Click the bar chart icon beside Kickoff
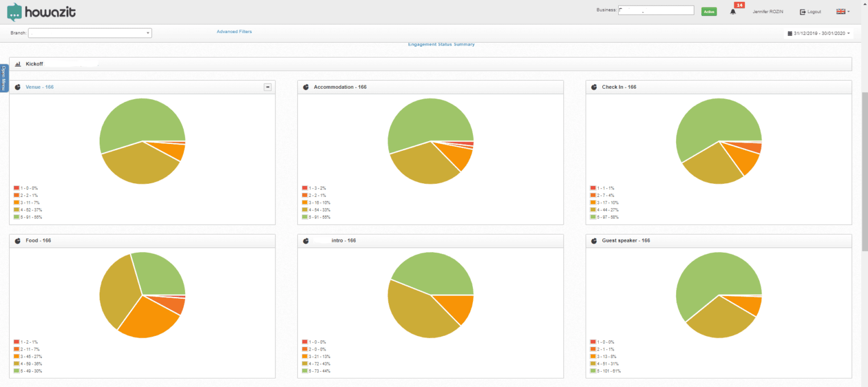Screen dimensions: 868x387 coord(18,64)
